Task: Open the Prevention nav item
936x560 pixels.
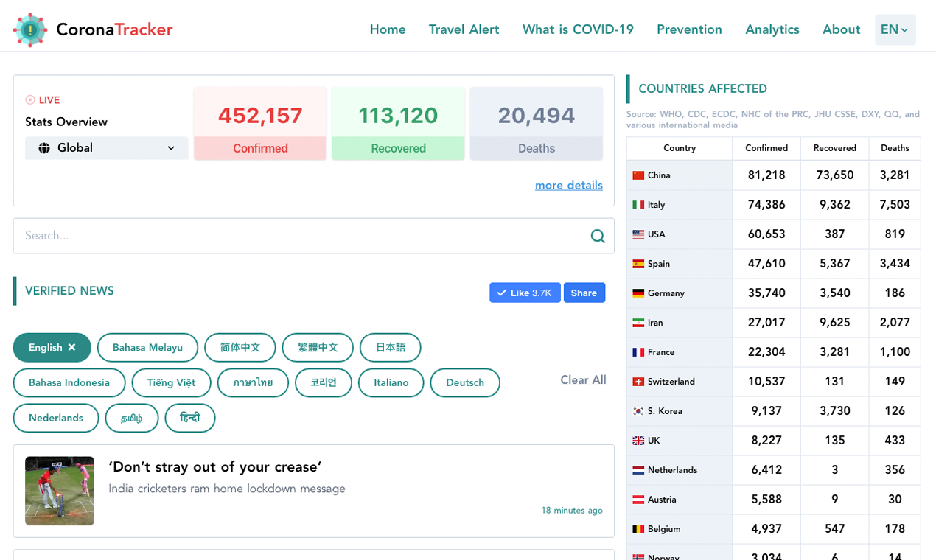Action: (x=689, y=29)
